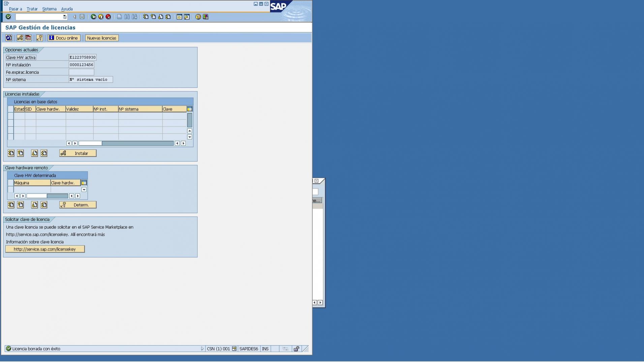Viewport: 644px width, 362px height.
Task: Click the yellow Exit up-arrow icon
Action: pyautogui.click(x=101, y=17)
